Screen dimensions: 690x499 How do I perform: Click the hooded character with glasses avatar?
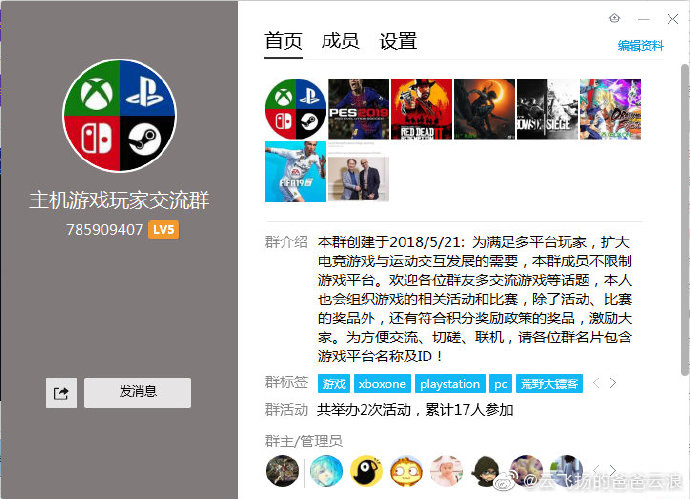pos(487,471)
